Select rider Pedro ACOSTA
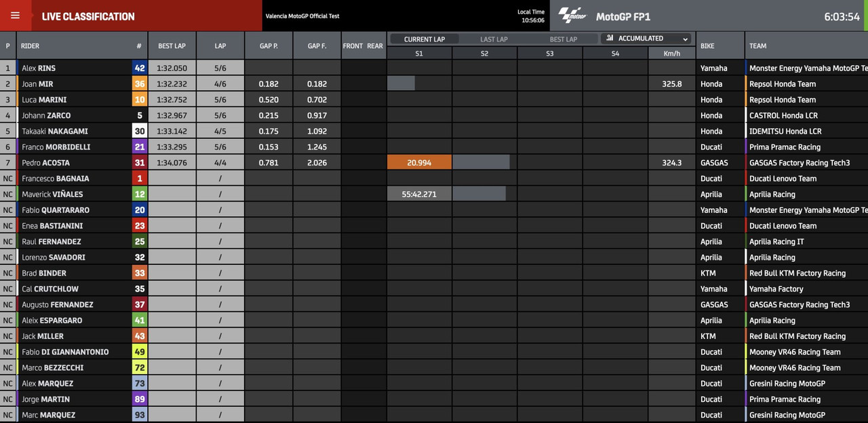868x423 pixels. click(x=45, y=163)
